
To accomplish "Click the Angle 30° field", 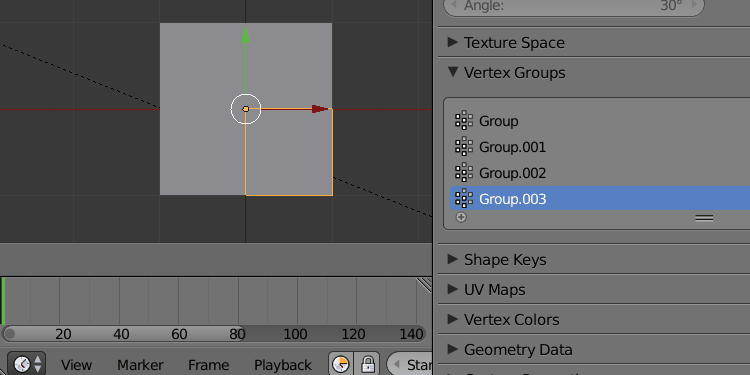I will (x=574, y=6).
